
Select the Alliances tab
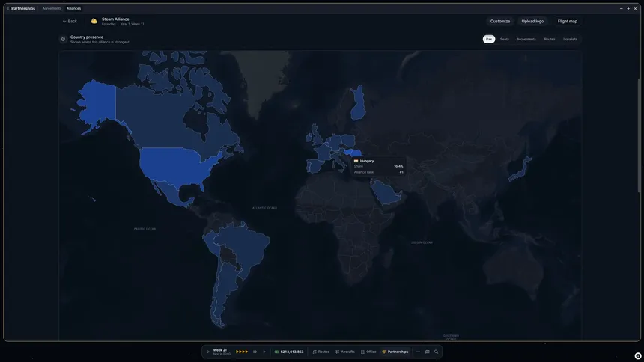click(74, 9)
